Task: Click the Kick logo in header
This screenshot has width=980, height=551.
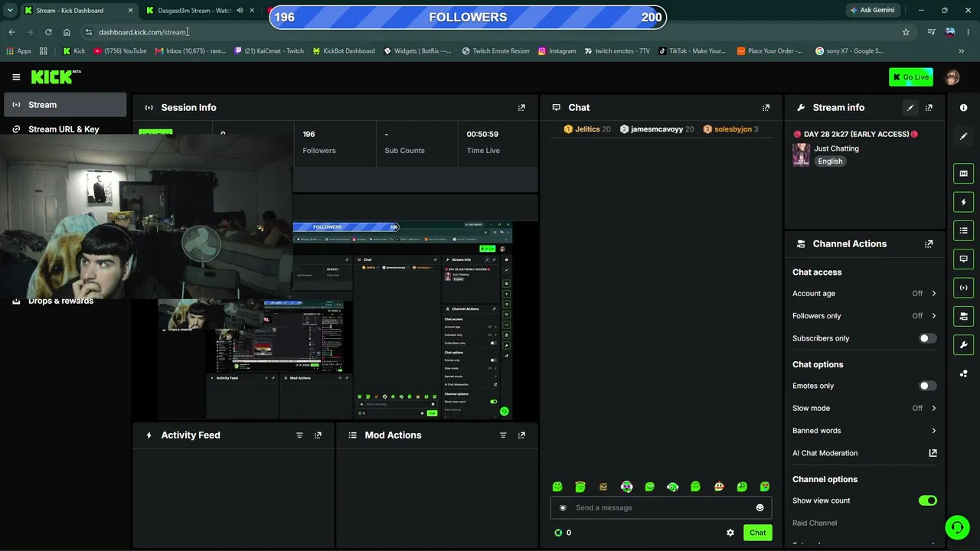Action: coord(56,77)
